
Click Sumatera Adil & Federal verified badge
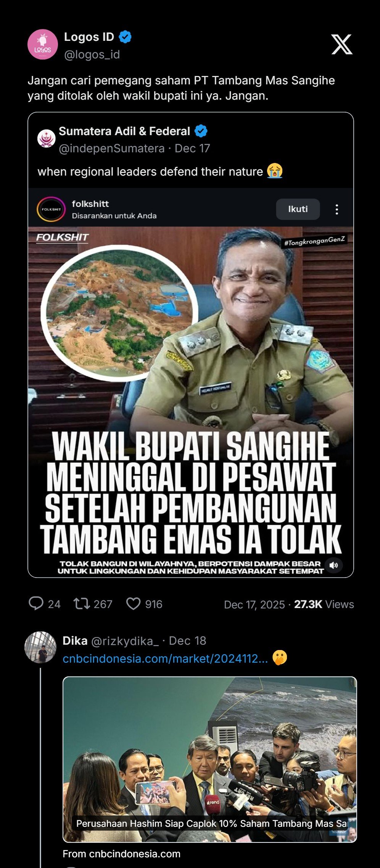point(201,131)
